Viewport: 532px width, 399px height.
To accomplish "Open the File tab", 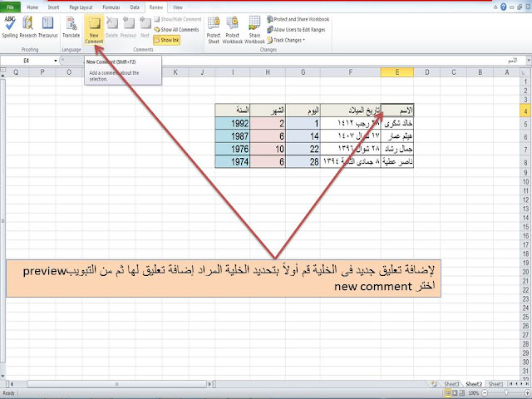I will (x=10, y=7).
